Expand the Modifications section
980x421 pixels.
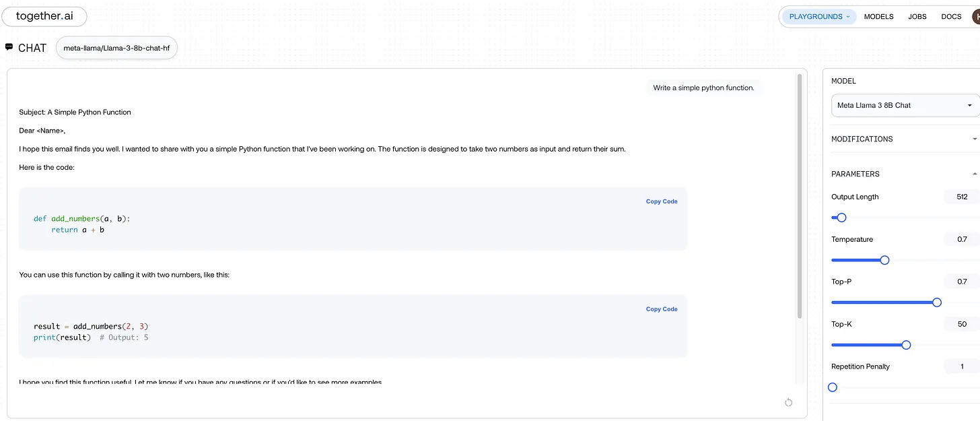coord(974,139)
